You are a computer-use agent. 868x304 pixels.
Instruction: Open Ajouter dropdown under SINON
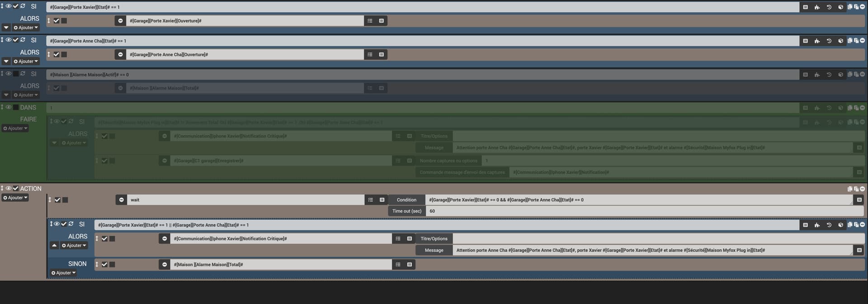click(64, 273)
